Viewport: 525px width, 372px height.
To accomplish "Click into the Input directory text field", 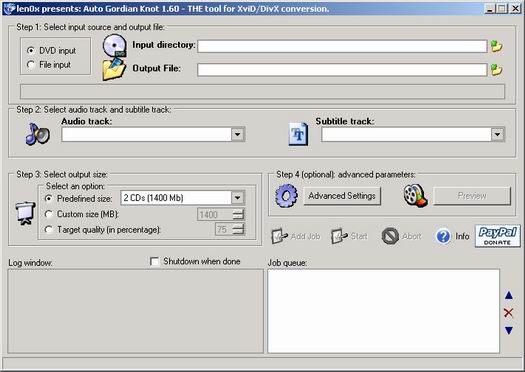I will (x=342, y=46).
